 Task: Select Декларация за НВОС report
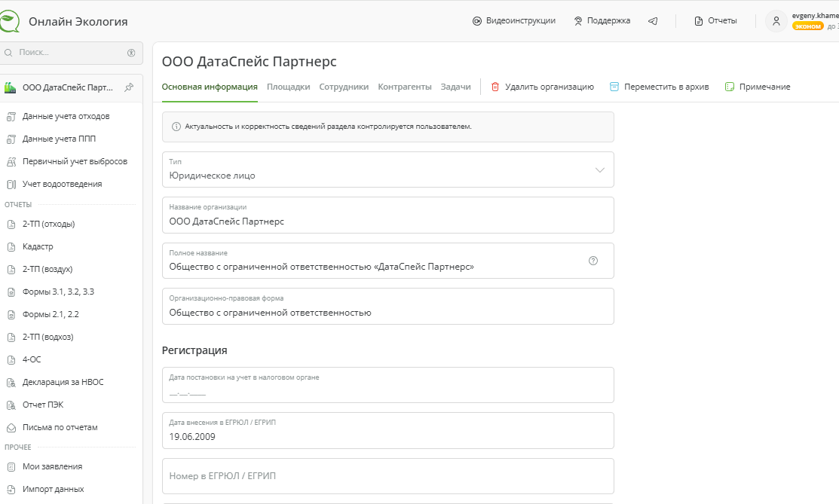pyautogui.click(x=63, y=382)
